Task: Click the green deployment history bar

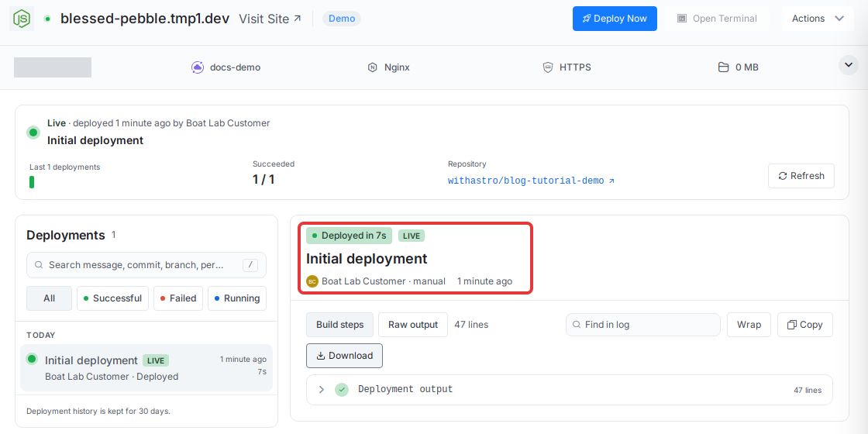Action: (32, 182)
